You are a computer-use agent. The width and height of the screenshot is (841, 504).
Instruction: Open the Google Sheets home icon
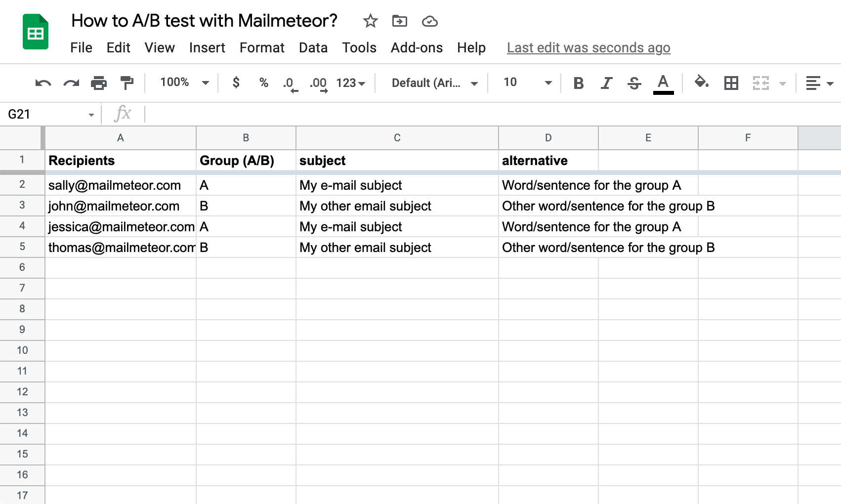point(36,32)
